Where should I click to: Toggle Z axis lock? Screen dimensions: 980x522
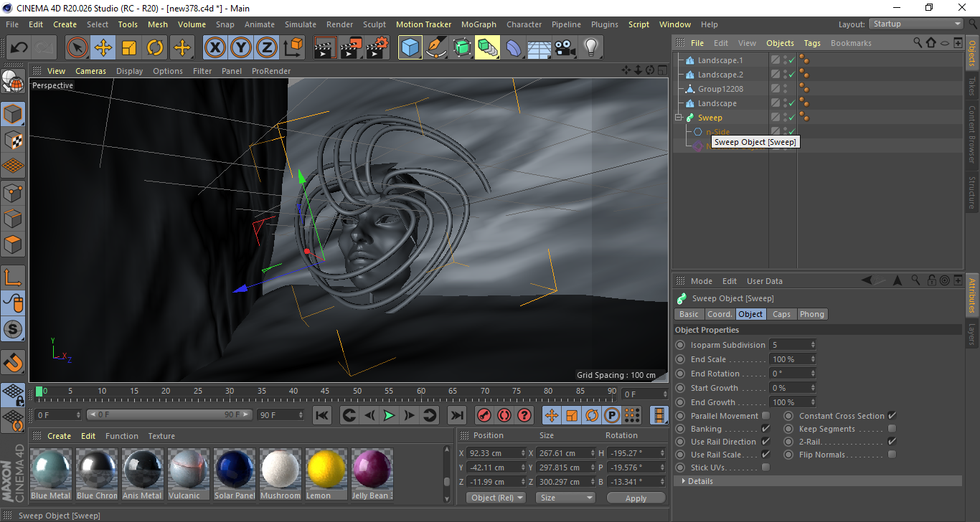click(267, 48)
